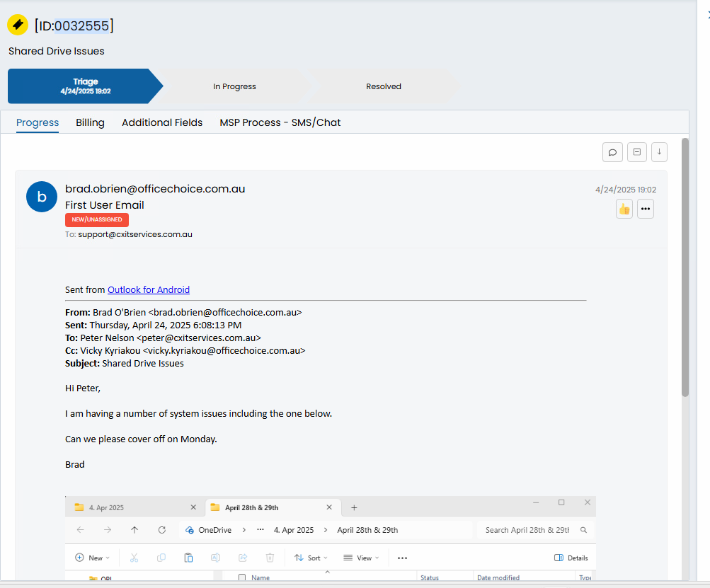This screenshot has height=588, width=710.
Task: Click sender brad.obrien@officechoice.com.au heading
Action: [x=155, y=189]
